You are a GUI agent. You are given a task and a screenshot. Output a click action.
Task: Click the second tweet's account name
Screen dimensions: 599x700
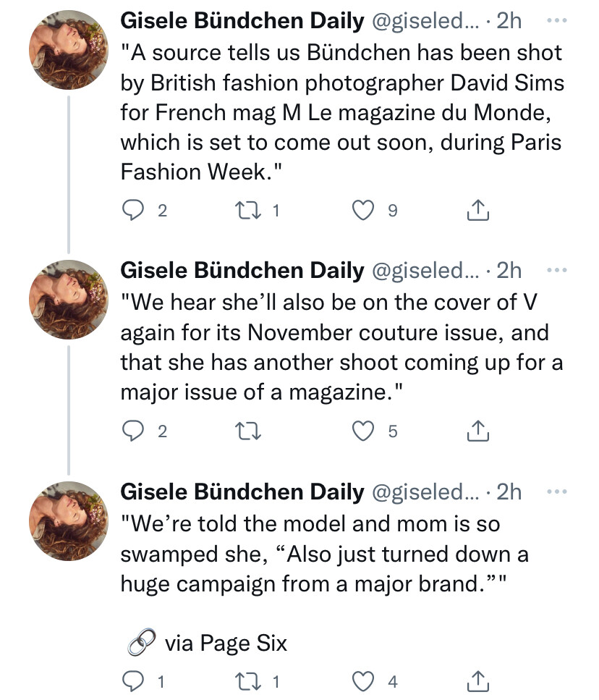(x=242, y=270)
